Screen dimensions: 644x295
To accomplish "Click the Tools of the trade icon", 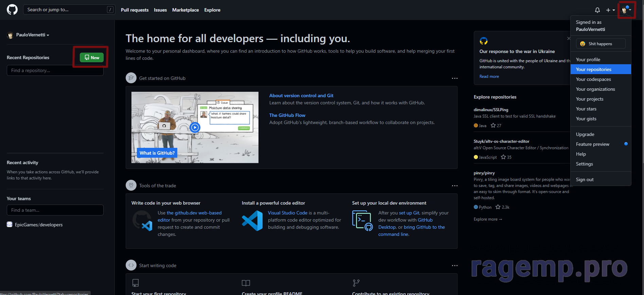I will (x=131, y=185).
